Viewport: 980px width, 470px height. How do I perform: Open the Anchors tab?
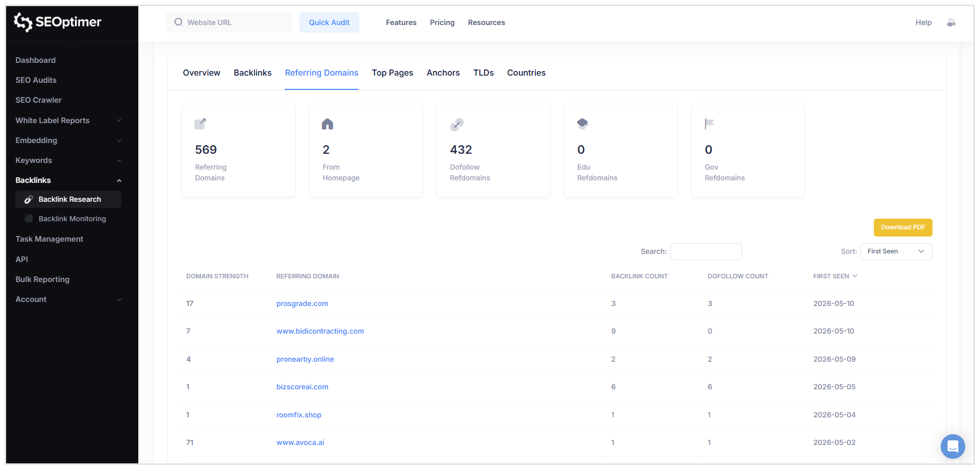443,73
